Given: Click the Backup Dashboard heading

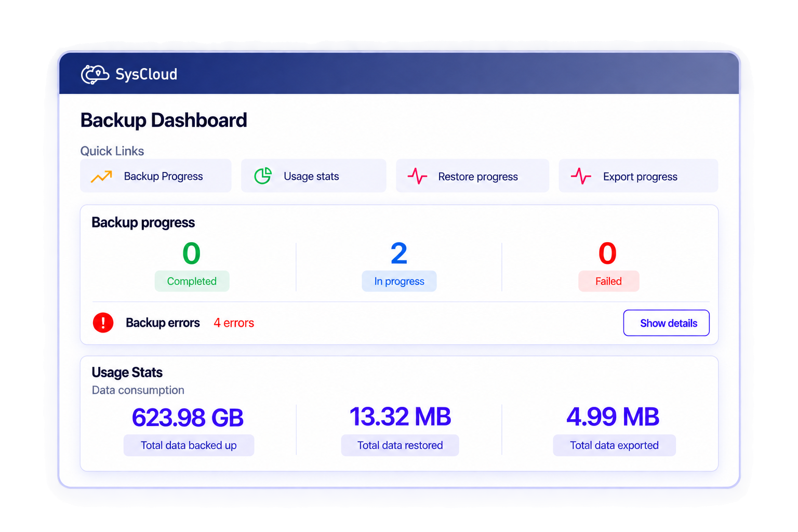Looking at the screenshot, I should tap(164, 121).
